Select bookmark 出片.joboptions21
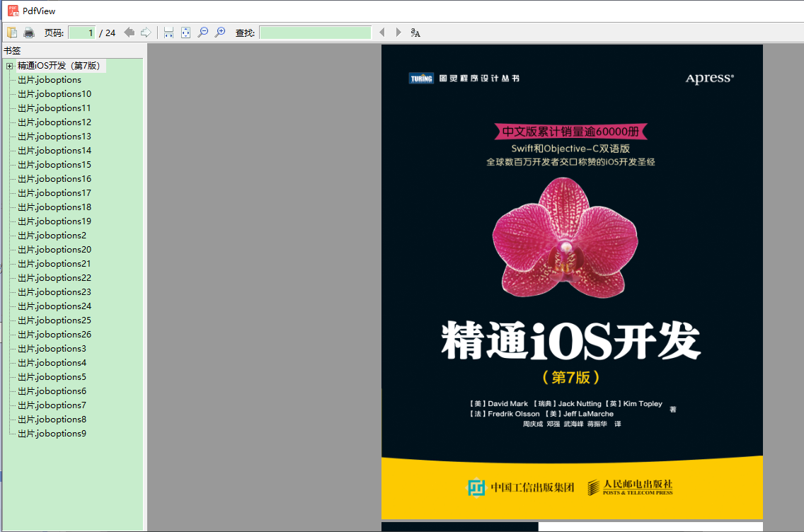Viewport: 804px width, 532px height. [x=54, y=263]
